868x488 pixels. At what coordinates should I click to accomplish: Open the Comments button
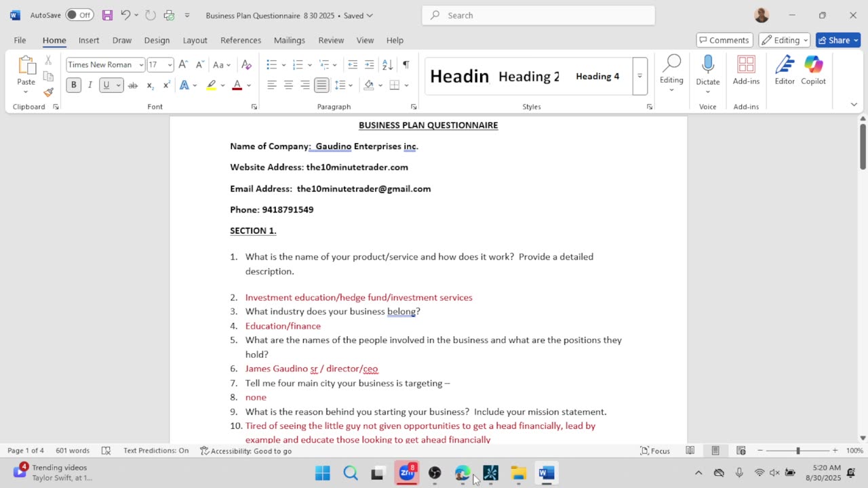(724, 41)
